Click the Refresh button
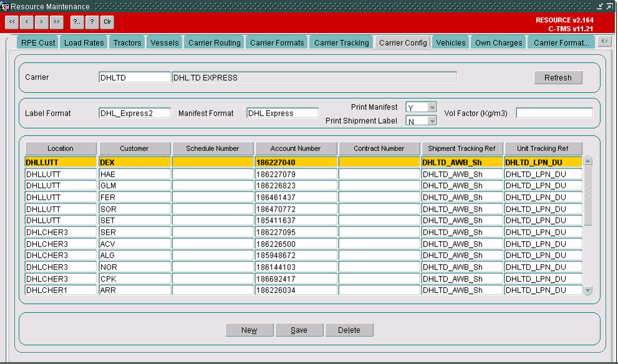The image size is (618, 364). coord(557,77)
